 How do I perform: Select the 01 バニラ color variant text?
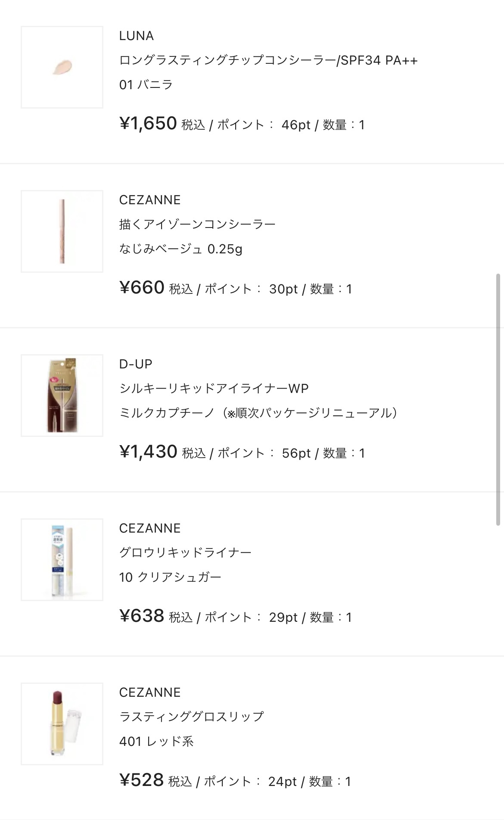[x=146, y=85]
